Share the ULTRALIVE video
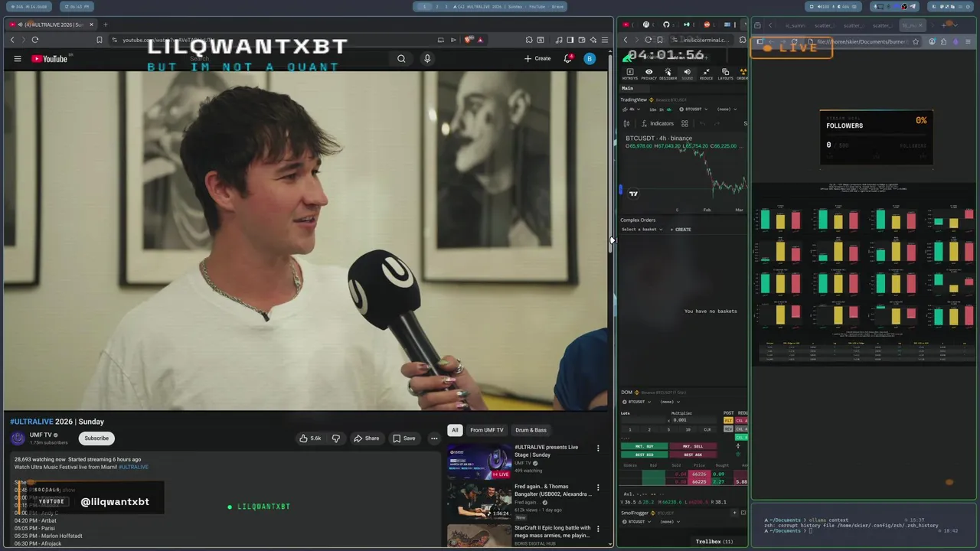The height and width of the screenshot is (551, 980). coord(366,439)
